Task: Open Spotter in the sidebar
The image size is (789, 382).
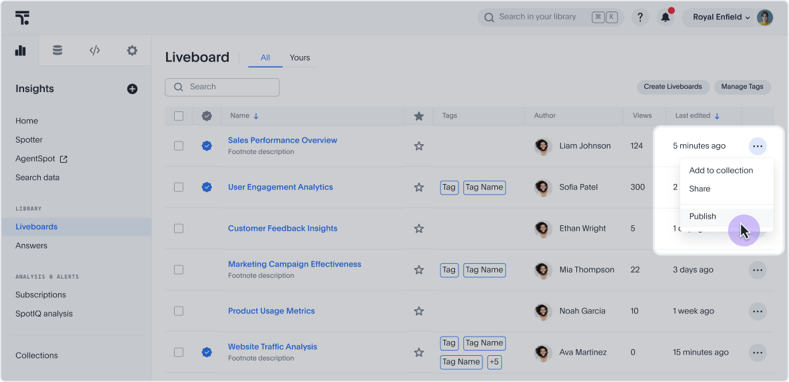Action: tap(29, 140)
